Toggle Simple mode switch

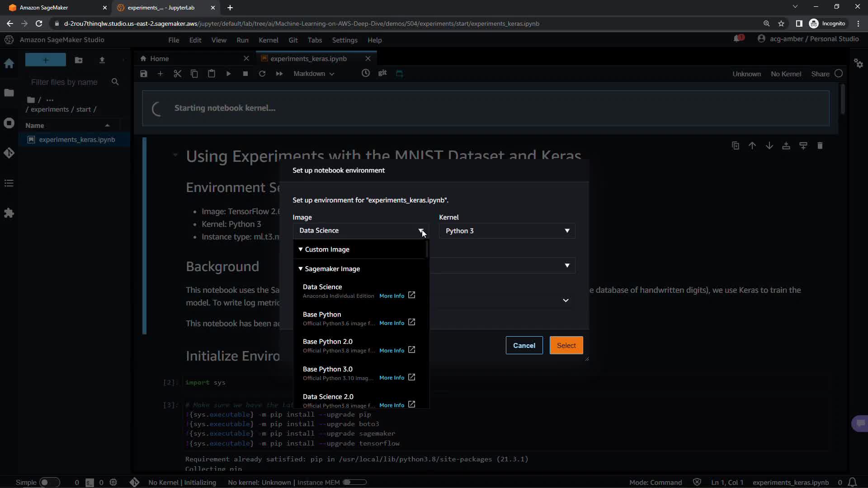49,482
